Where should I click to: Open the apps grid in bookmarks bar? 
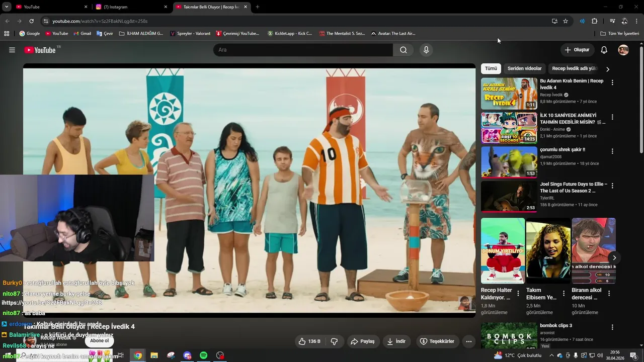(7, 33)
